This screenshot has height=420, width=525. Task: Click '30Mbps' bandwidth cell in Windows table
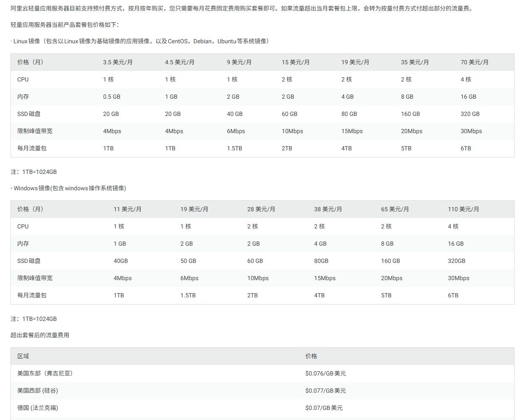pyautogui.click(x=459, y=278)
